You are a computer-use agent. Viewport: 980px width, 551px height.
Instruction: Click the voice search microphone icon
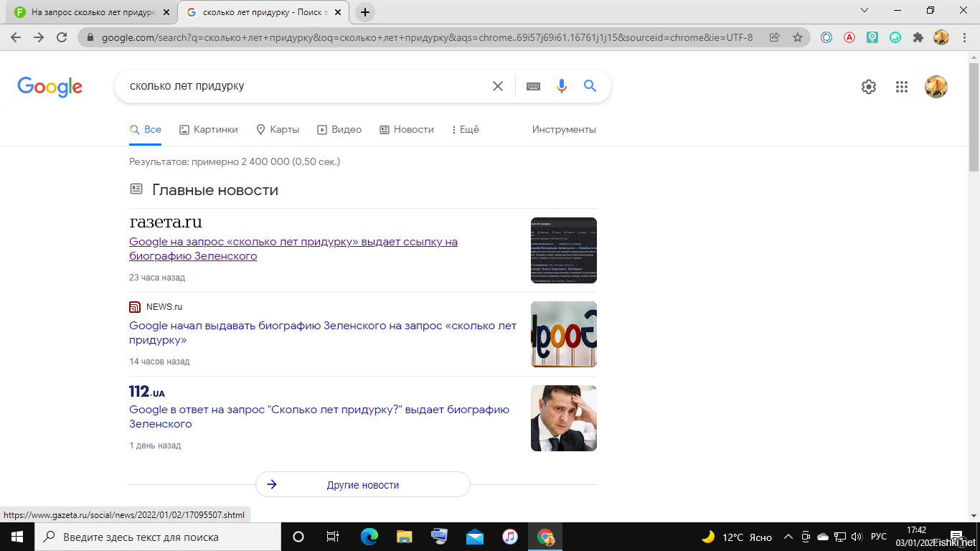(x=561, y=86)
